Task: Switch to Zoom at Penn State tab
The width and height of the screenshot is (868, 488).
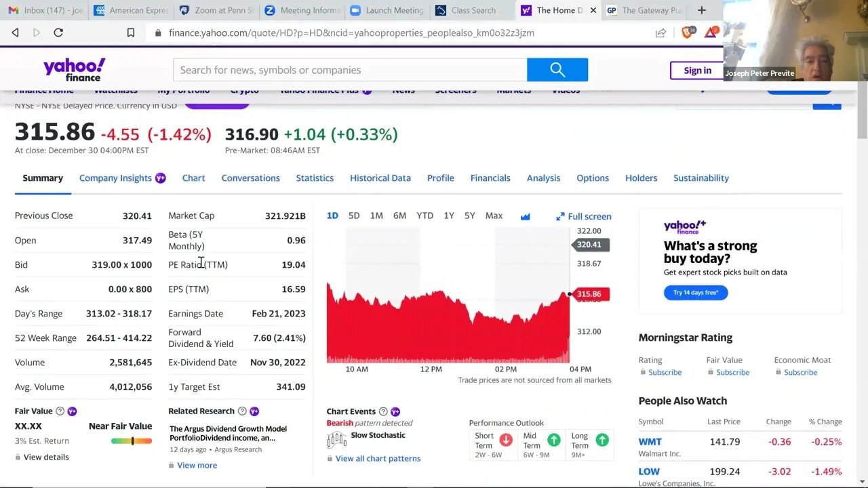Action: [216, 10]
